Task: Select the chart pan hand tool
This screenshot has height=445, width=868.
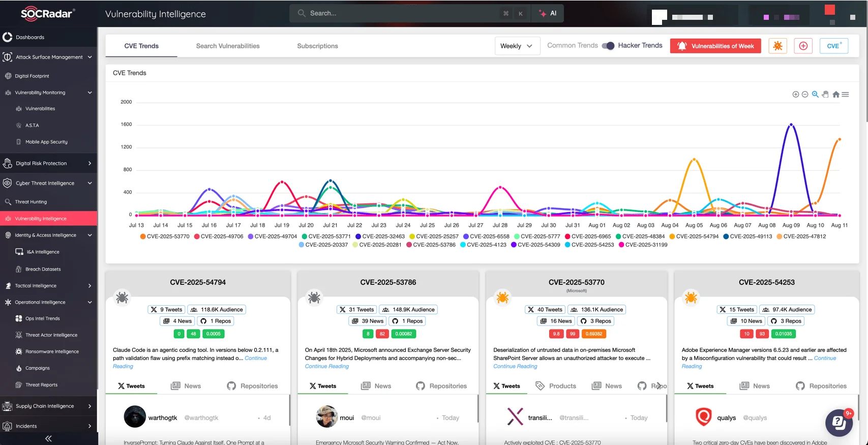Action: tap(825, 94)
